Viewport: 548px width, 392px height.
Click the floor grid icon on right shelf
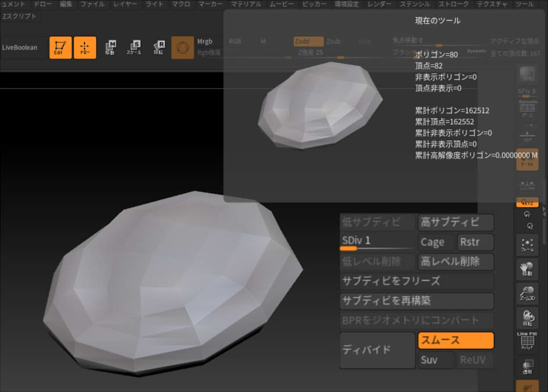[528, 136]
